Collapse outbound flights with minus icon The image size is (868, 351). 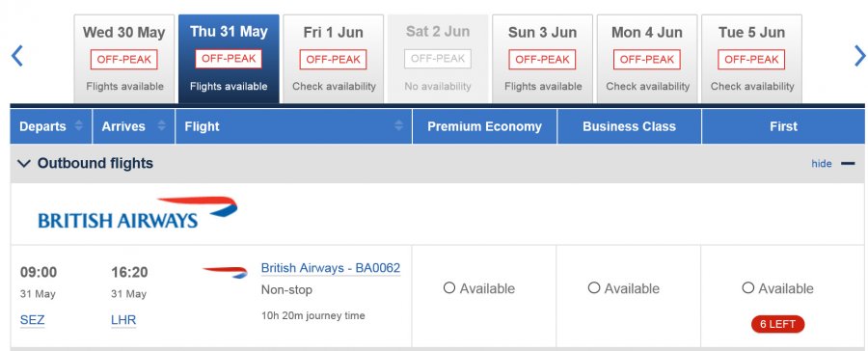(848, 163)
